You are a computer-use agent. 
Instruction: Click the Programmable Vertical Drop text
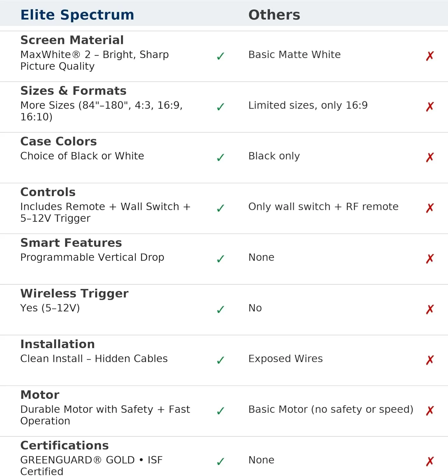(92, 257)
